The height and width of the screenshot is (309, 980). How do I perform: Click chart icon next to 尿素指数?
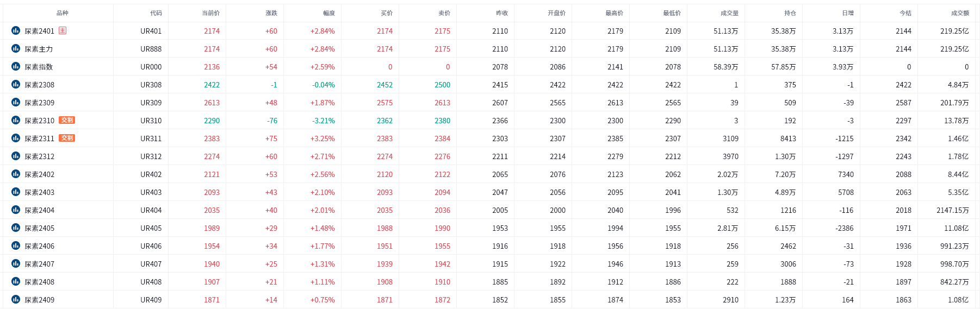coord(16,66)
